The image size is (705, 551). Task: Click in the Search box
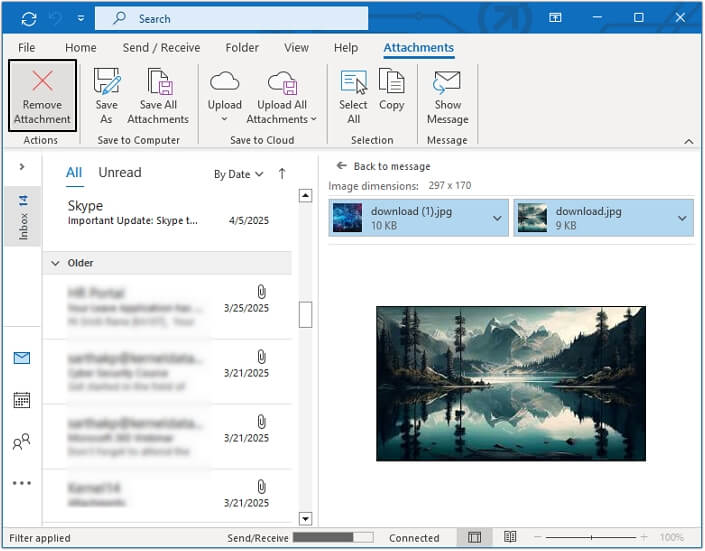tap(232, 18)
